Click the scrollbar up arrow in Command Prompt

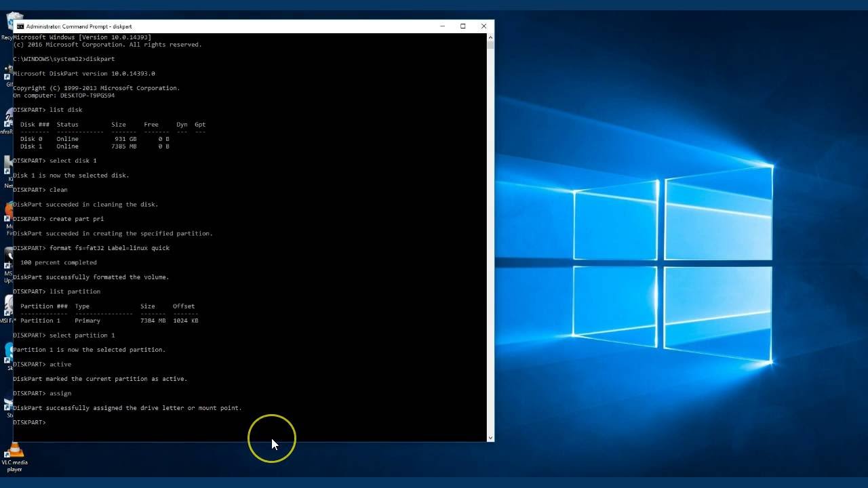(490, 37)
